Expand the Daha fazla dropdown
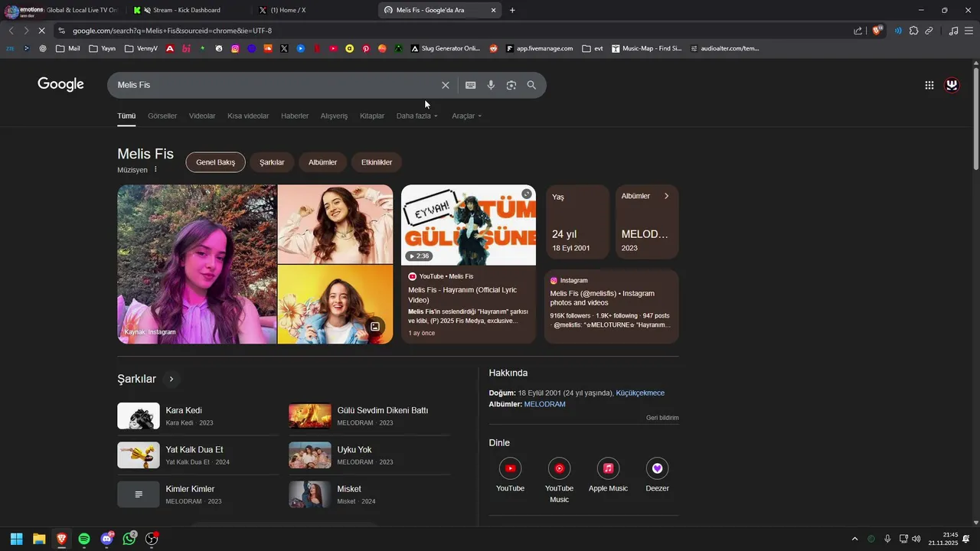 click(417, 116)
